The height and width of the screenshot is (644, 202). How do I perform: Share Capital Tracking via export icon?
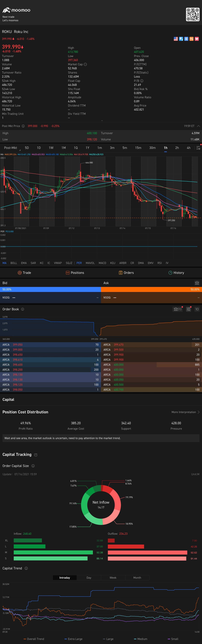[x=36, y=455]
